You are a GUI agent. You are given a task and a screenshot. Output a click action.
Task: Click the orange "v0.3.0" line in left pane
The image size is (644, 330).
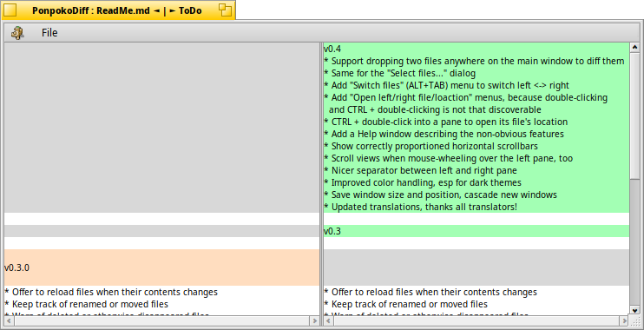point(161,267)
